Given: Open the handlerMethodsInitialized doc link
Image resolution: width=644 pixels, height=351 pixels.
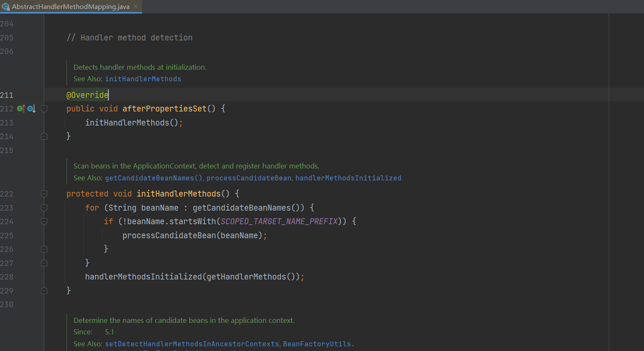Looking at the screenshot, I should pyautogui.click(x=348, y=178).
